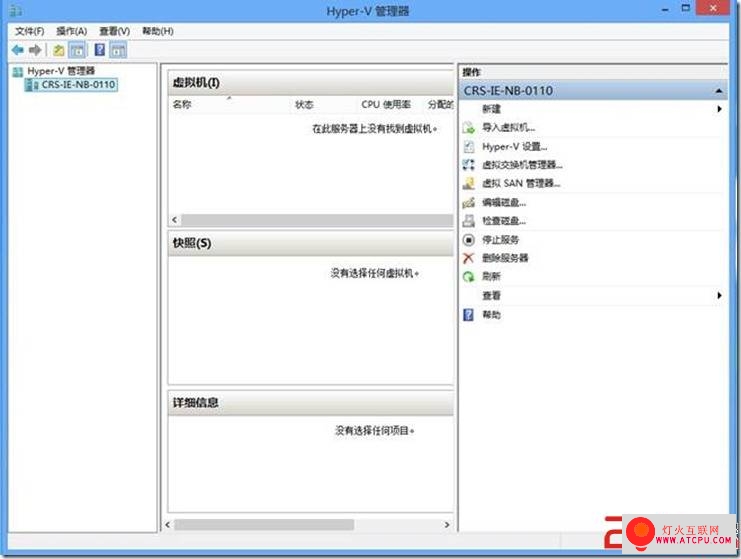Sort by 名称 column header

click(x=182, y=104)
